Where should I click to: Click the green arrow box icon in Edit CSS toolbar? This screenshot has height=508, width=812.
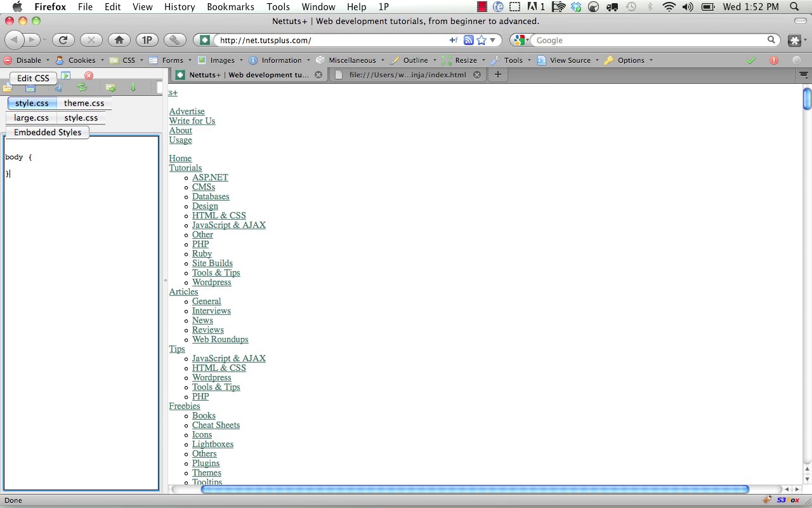pos(110,88)
